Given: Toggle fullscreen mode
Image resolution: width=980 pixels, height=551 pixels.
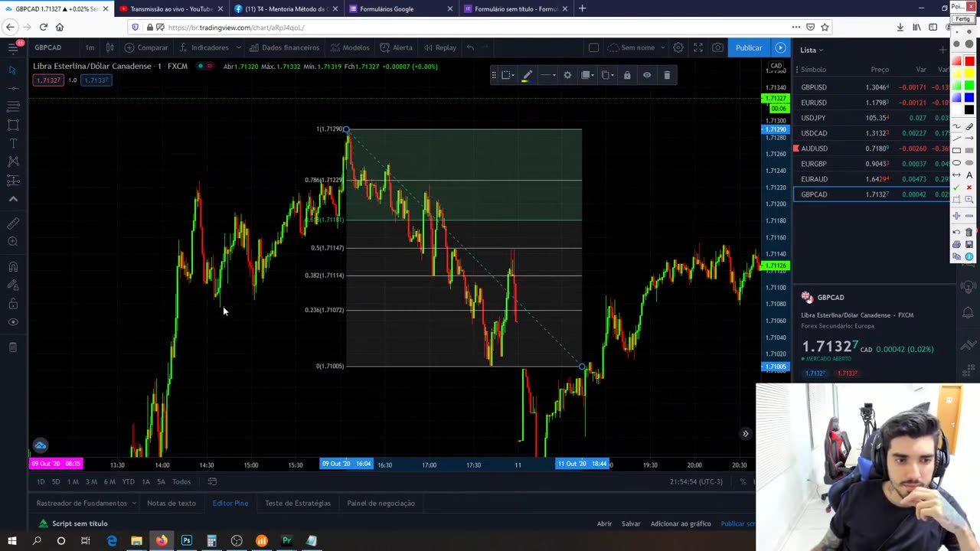Looking at the screenshot, I should (x=697, y=47).
